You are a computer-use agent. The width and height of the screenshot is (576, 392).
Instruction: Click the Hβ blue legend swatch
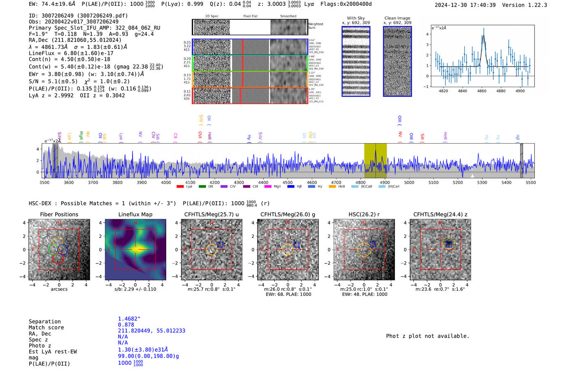[x=291, y=187]
